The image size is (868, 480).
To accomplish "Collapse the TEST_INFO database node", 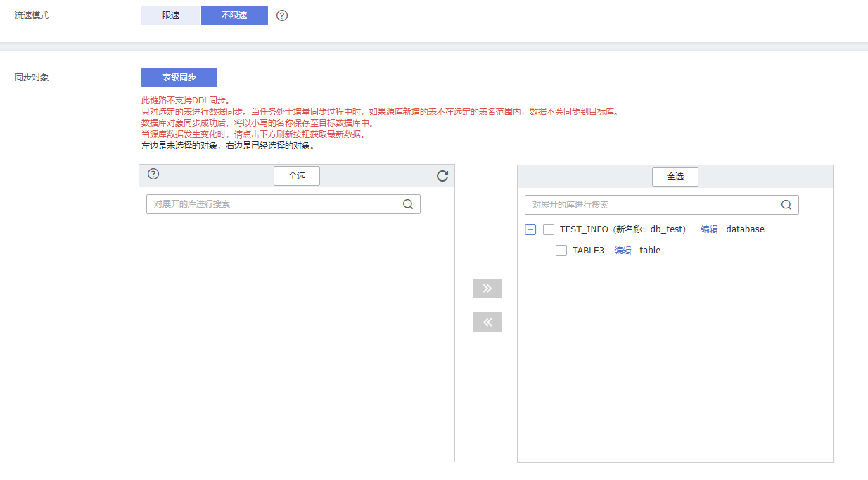I will [x=530, y=229].
